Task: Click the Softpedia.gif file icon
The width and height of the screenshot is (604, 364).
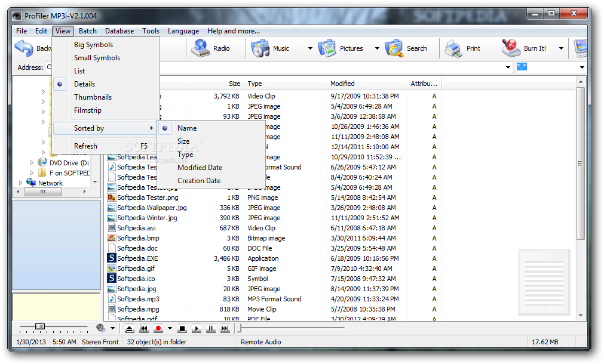Action: [112, 268]
